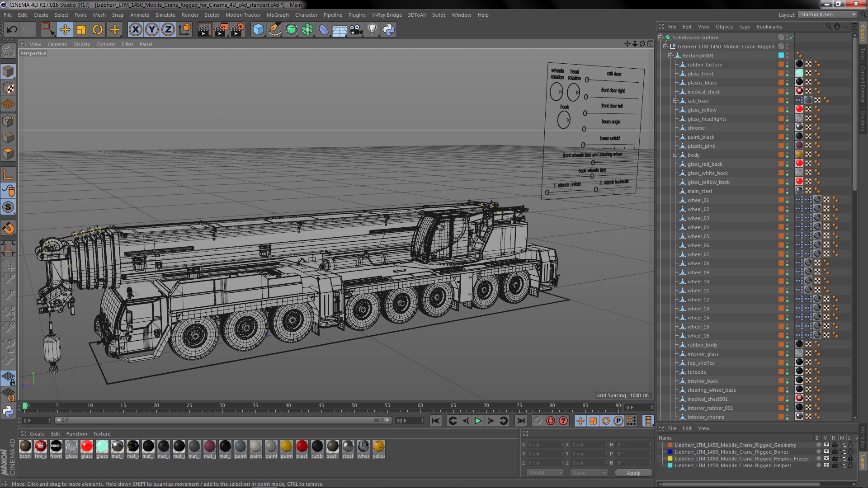Select the glass_front object row

[700, 74]
